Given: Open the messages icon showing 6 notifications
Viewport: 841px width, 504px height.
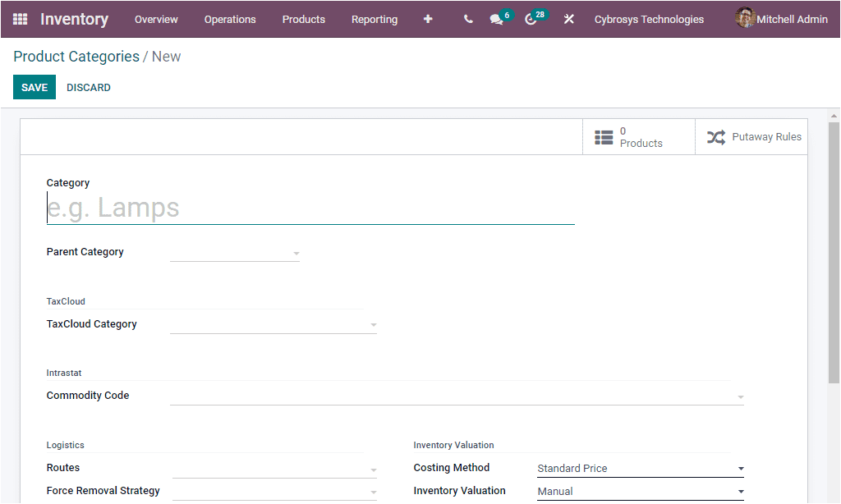Looking at the screenshot, I should tap(496, 19).
